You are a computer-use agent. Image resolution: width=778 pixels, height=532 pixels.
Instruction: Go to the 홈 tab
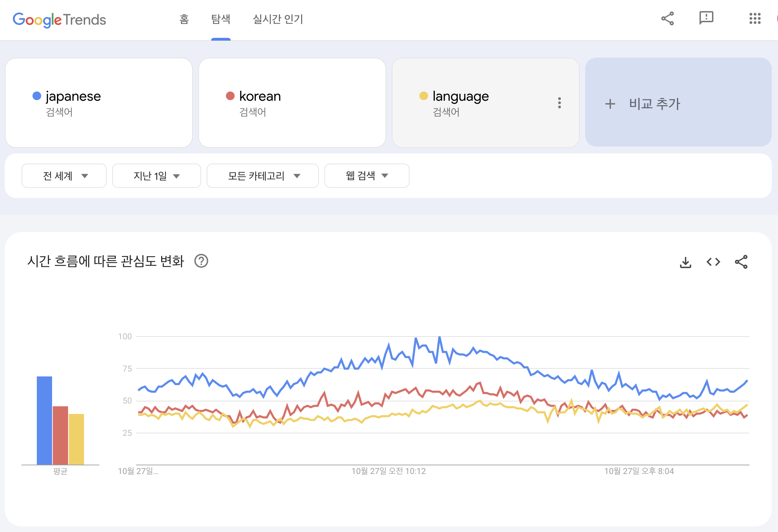tap(184, 19)
